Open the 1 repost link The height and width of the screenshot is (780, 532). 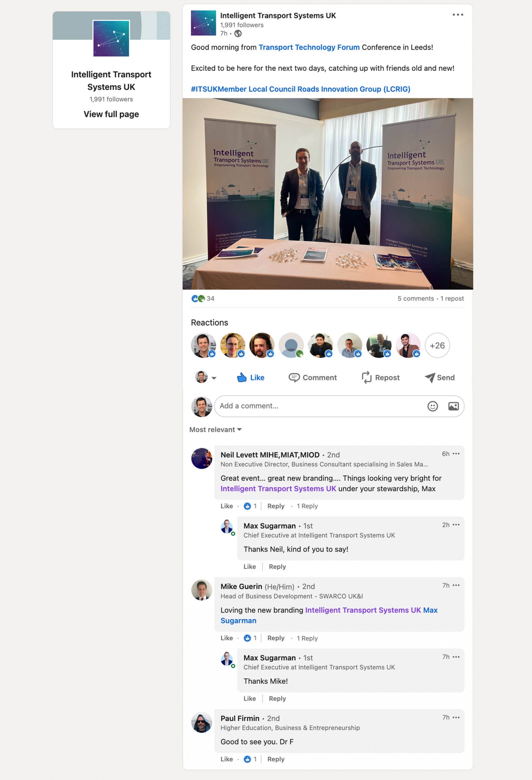pos(452,298)
